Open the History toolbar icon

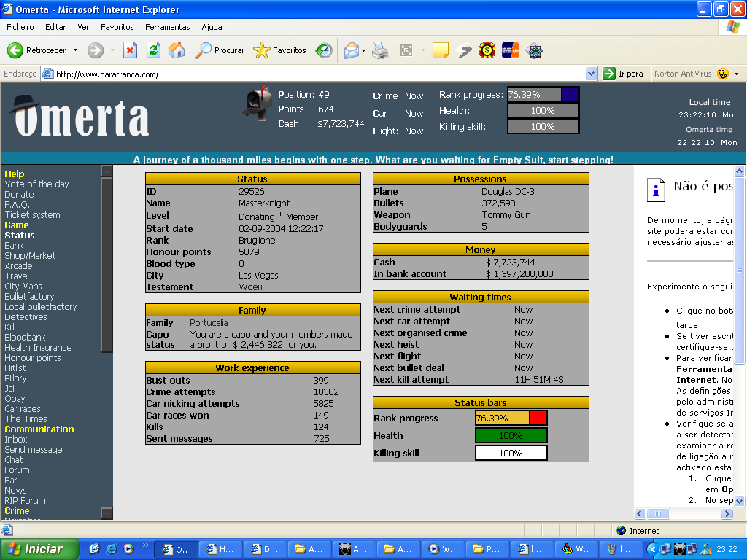coord(324,50)
